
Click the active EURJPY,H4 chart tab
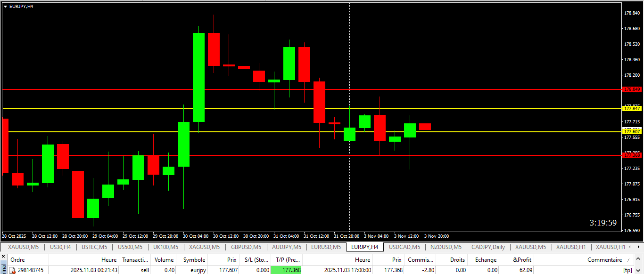pyautogui.click(x=364, y=247)
